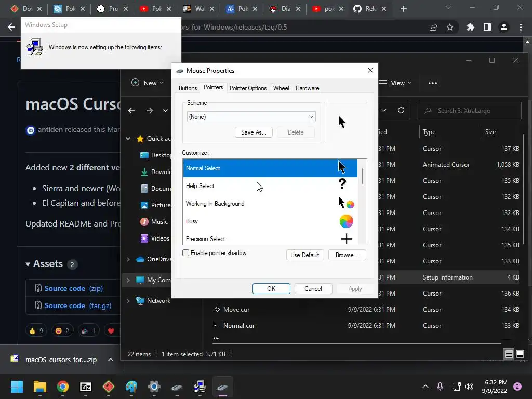Select the Normal.cur file
532x399 pixels.
click(x=239, y=325)
